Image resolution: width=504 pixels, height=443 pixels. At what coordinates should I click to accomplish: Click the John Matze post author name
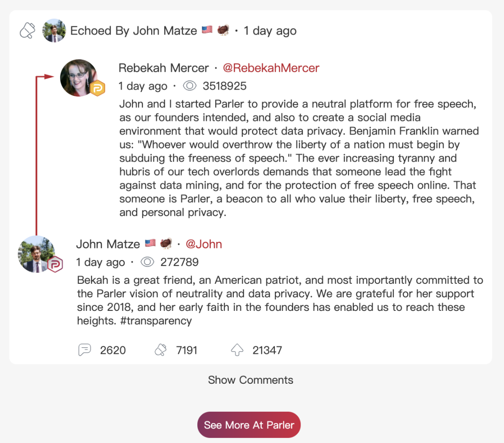click(108, 244)
